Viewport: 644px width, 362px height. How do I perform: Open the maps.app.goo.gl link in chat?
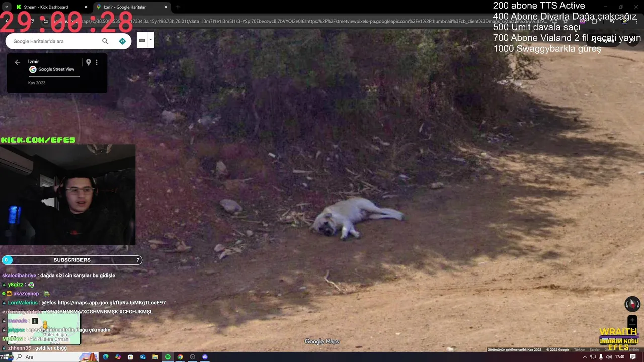[112, 303]
